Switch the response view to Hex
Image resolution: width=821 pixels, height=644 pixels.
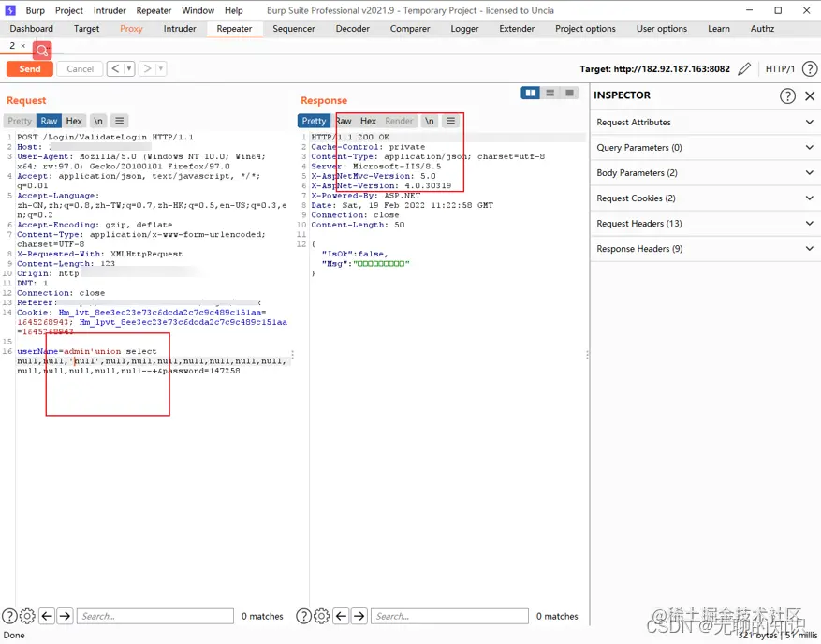click(368, 121)
